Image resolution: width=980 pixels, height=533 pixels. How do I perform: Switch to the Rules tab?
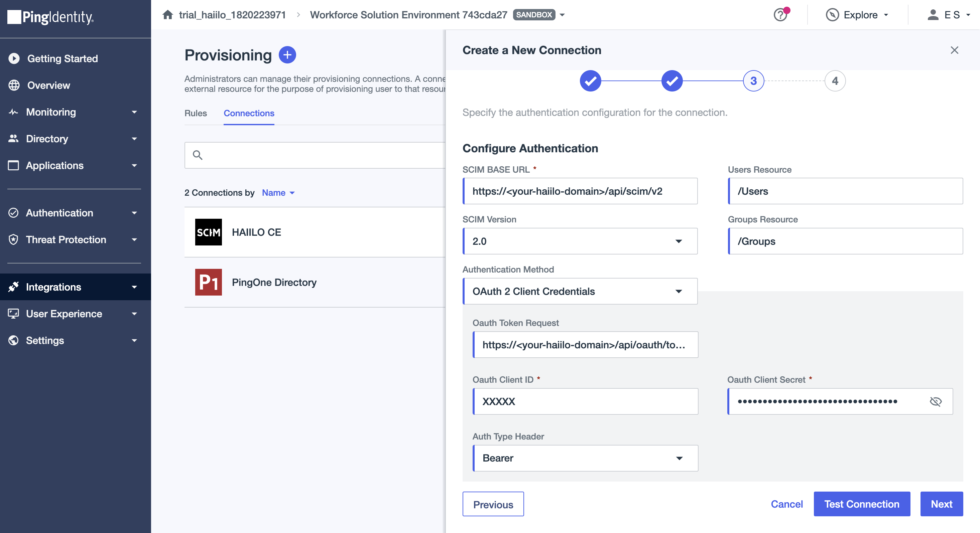(x=196, y=113)
